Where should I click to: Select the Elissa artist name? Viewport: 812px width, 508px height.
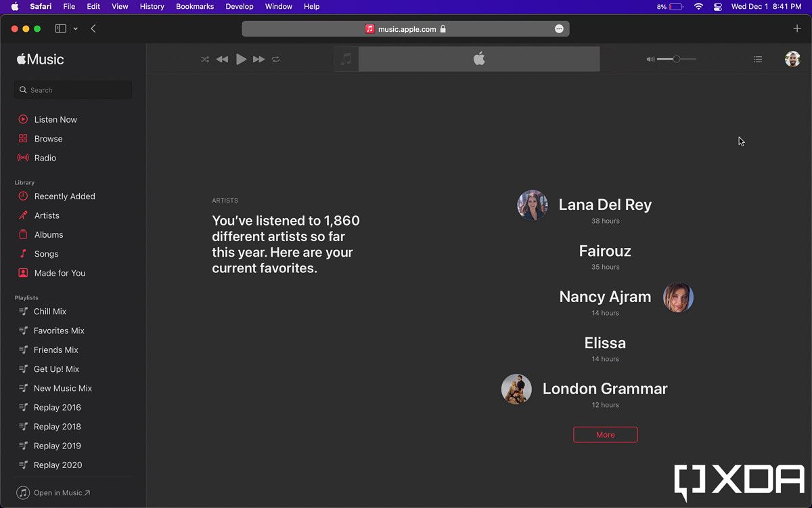[x=605, y=343]
